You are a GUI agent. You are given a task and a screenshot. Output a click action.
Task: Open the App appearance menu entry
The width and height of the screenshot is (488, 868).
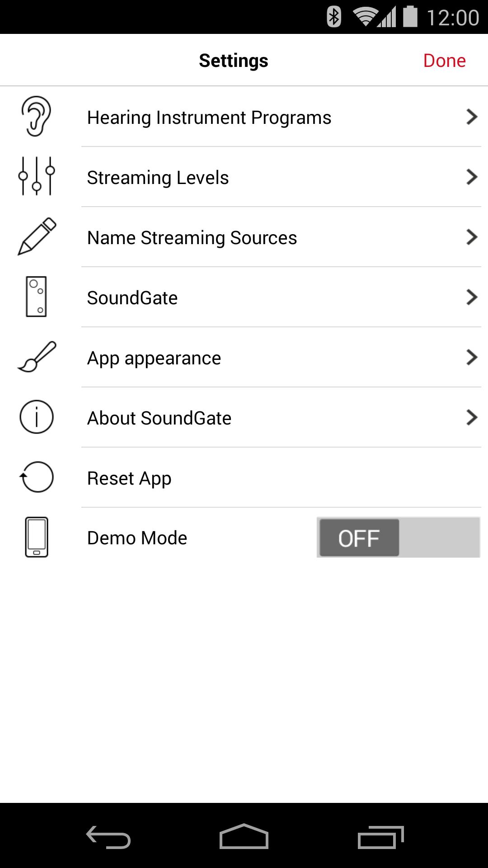point(244,357)
